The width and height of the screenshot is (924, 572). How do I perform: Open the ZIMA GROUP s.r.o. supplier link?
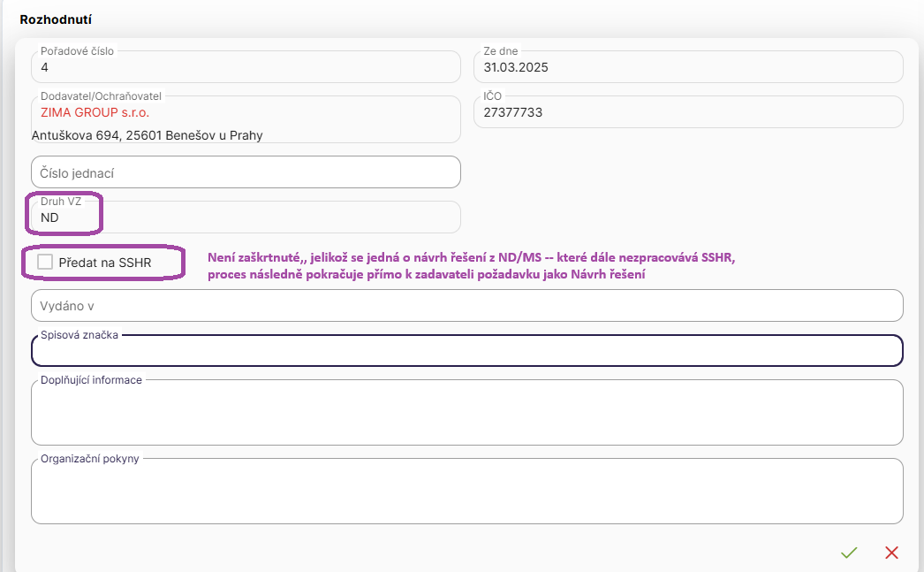click(95, 113)
